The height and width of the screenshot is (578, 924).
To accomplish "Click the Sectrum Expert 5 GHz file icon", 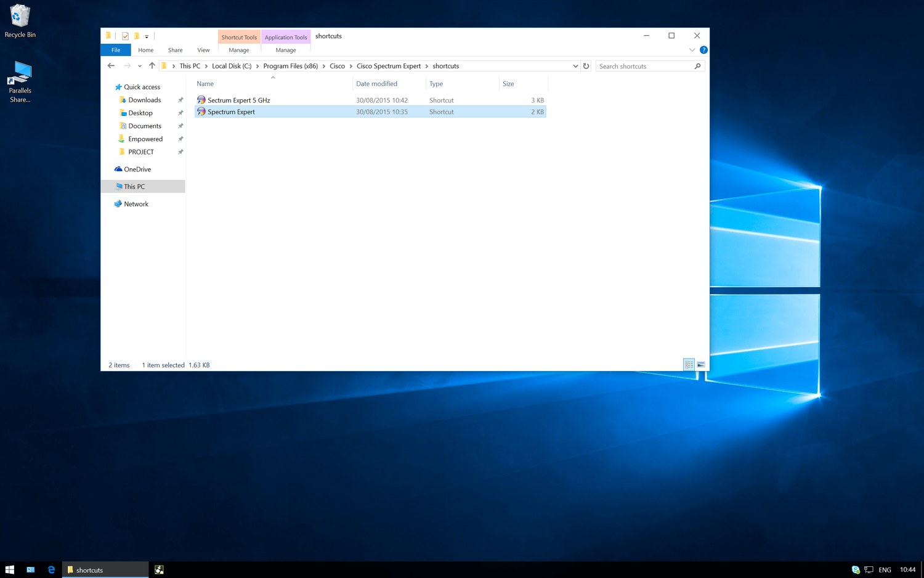I will pos(201,100).
